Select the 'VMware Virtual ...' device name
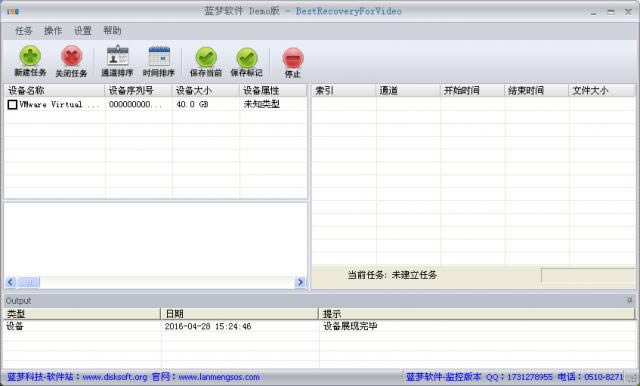This screenshot has height=386, width=640. click(x=59, y=104)
